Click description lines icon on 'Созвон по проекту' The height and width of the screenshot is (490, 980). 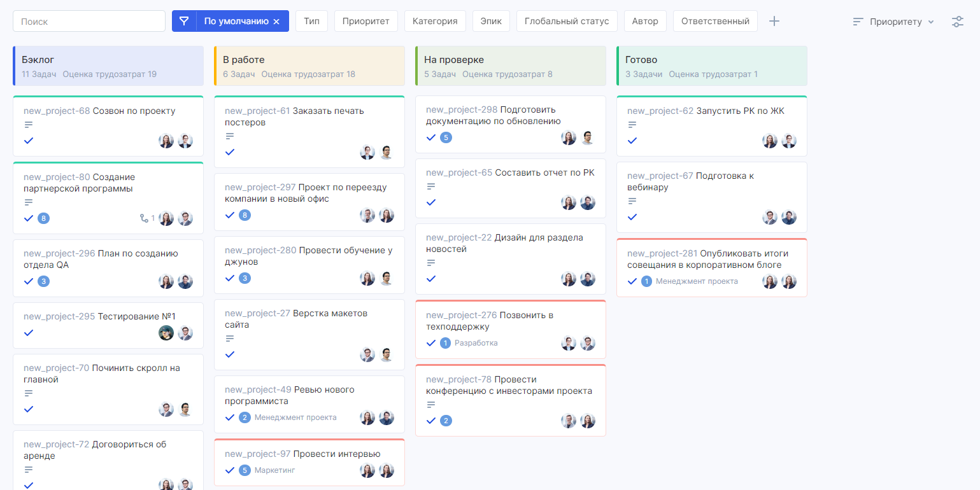28,125
